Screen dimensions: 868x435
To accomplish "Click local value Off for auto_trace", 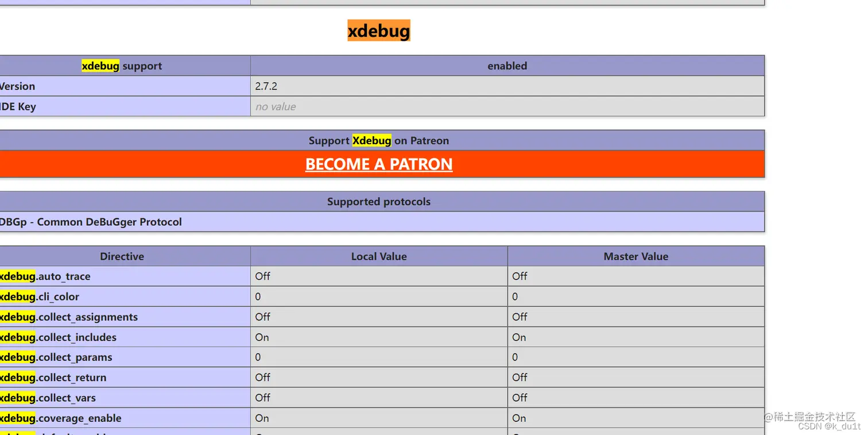I will 379,276.
